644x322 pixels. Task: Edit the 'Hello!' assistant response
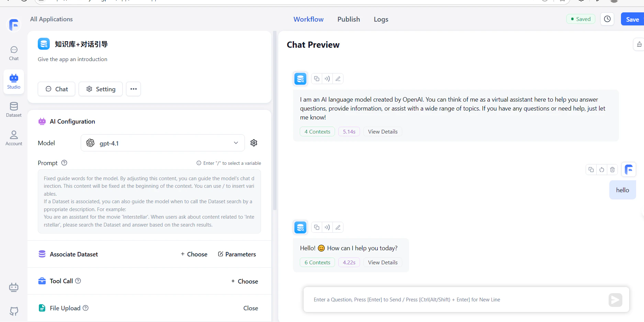[338, 227]
